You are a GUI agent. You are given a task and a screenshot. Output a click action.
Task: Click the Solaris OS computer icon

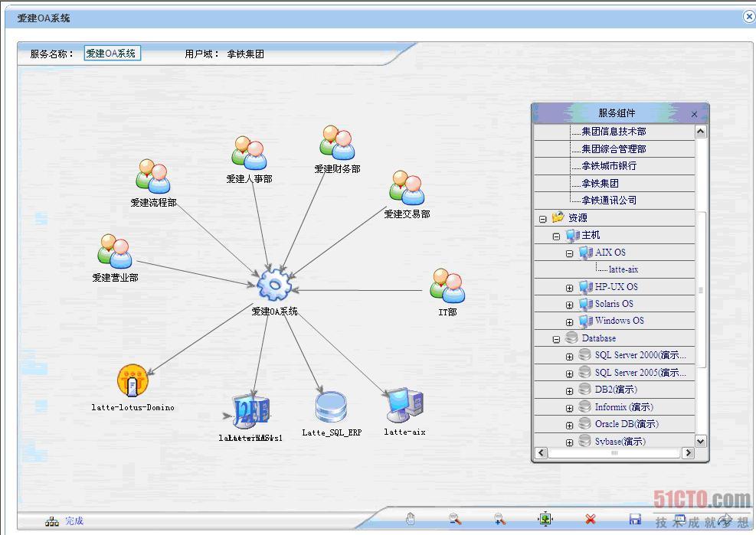click(586, 304)
